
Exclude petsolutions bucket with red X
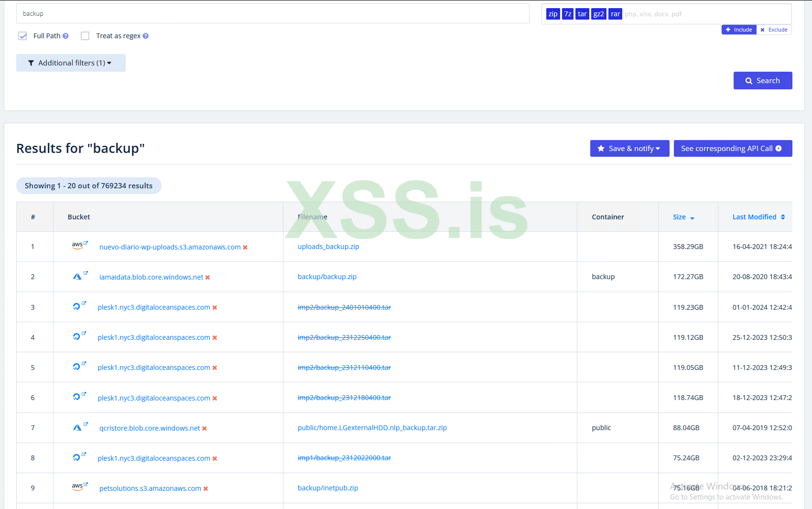[206, 488]
